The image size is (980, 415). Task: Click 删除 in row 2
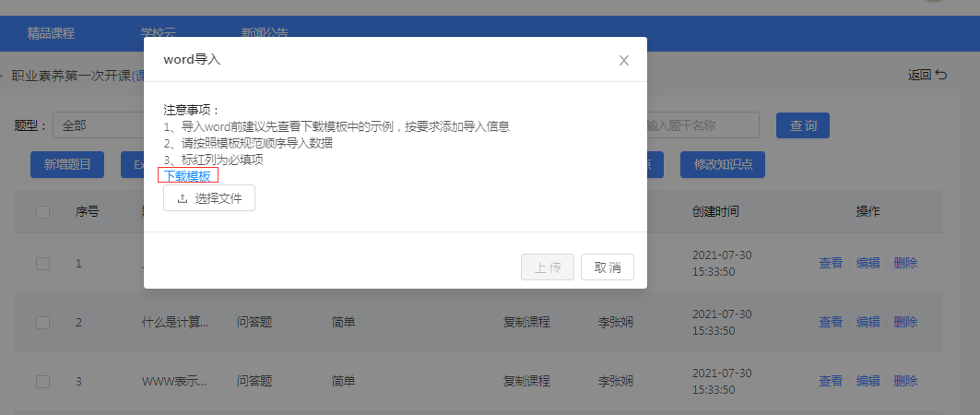pyautogui.click(x=905, y=323)
